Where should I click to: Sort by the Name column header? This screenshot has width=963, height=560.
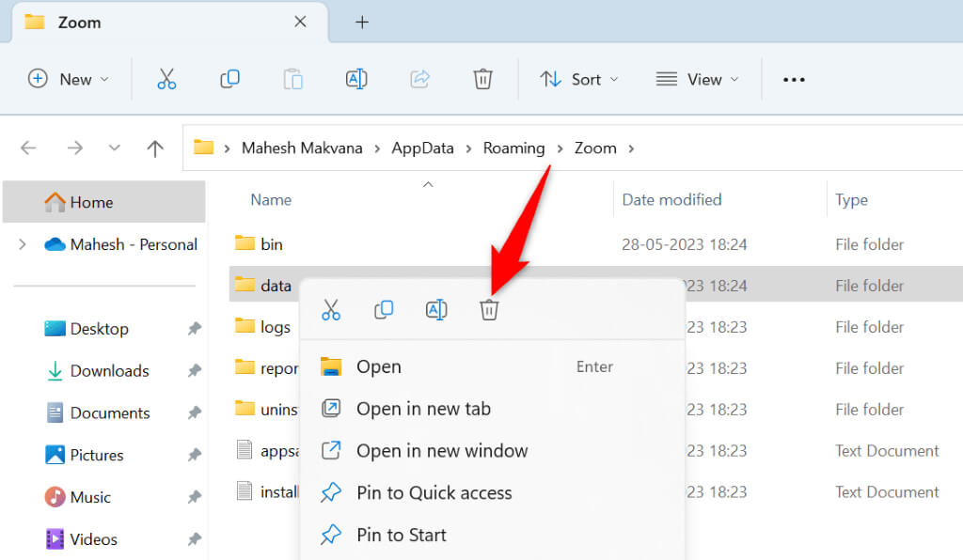tap(271, 200)
